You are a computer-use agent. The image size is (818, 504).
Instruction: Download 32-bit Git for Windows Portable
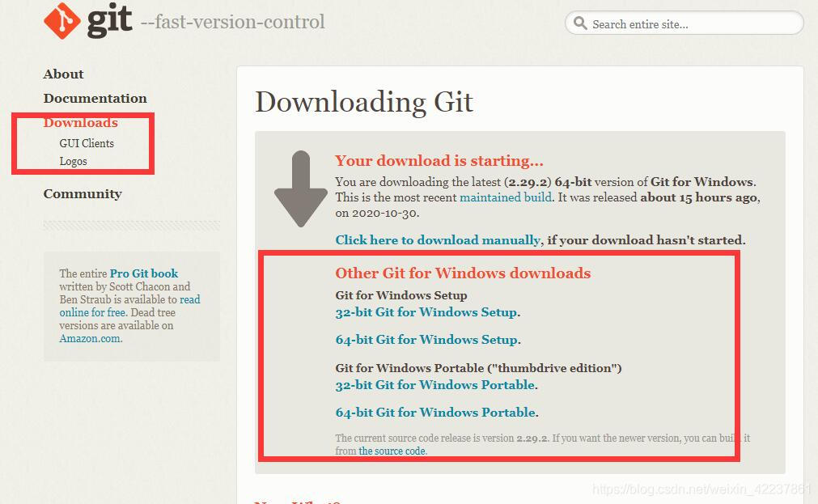(x=436, y=385)
